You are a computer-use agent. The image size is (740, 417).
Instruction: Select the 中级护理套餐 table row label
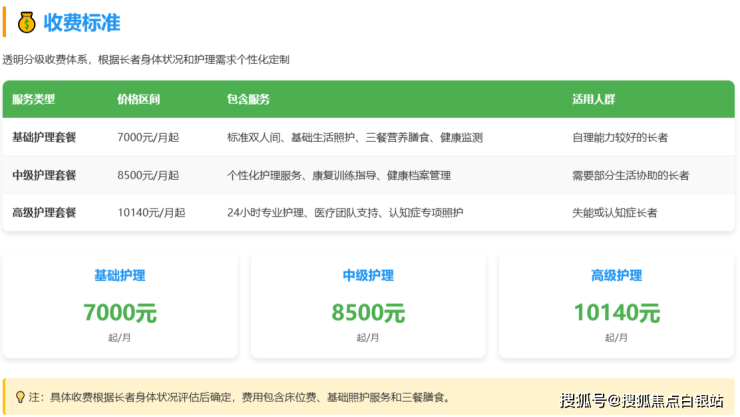point(44,175)
